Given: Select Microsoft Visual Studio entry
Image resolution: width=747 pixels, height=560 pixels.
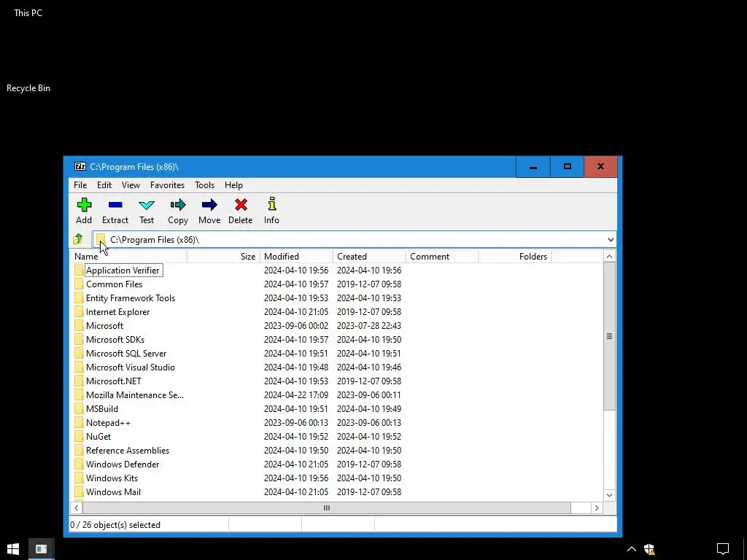Looking at the screenshot, I should point(131,367).
